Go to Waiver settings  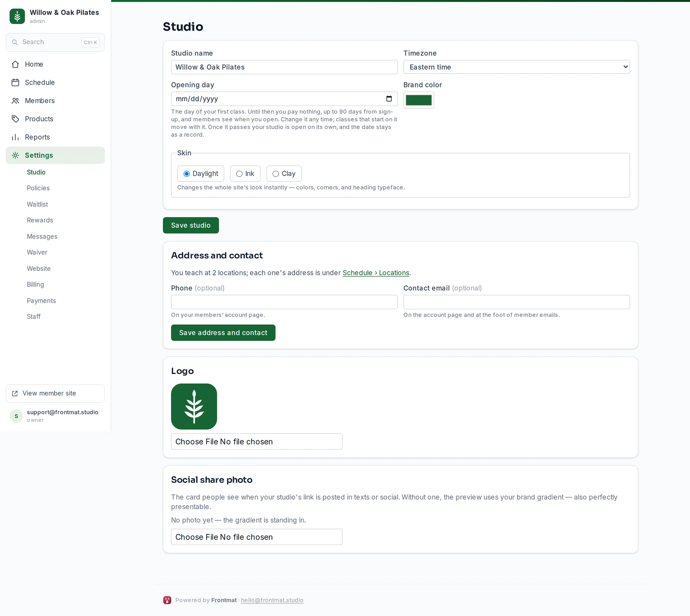tap(37, 252)
